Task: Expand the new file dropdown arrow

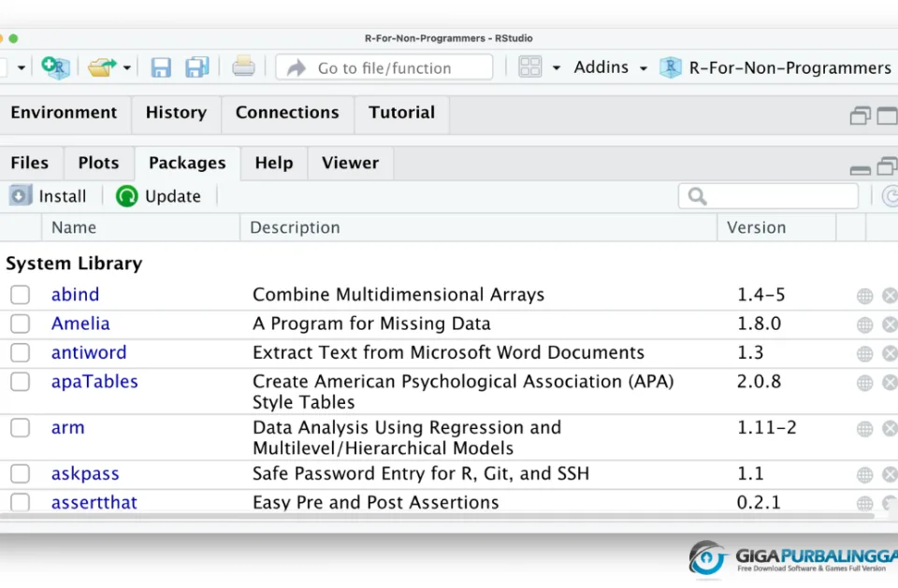Action: coord(22,68)
